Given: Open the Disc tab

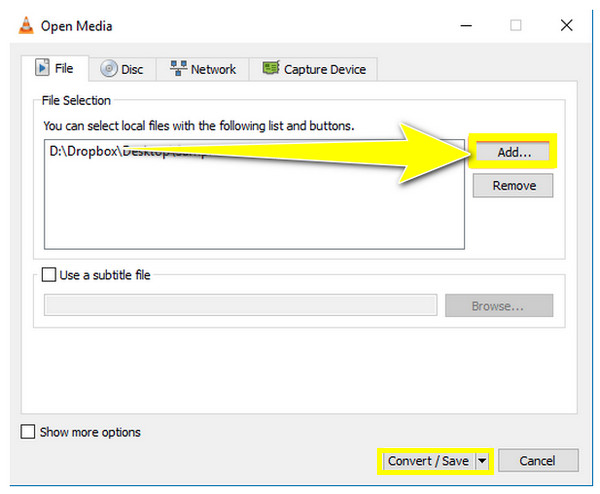Looking at the screenshot, I should pyautogui.click(x=122, y=70).
